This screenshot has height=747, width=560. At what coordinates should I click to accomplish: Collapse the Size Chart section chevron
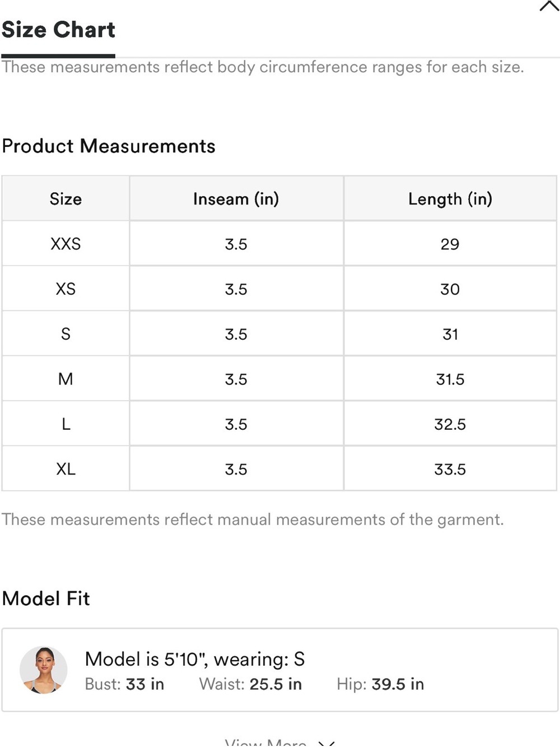pos(549,6)
